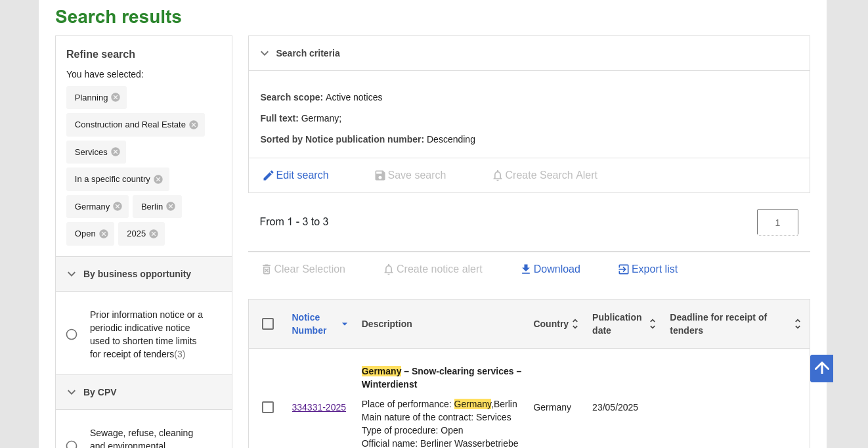Collapse the By business opportunity section

(72, 274)
